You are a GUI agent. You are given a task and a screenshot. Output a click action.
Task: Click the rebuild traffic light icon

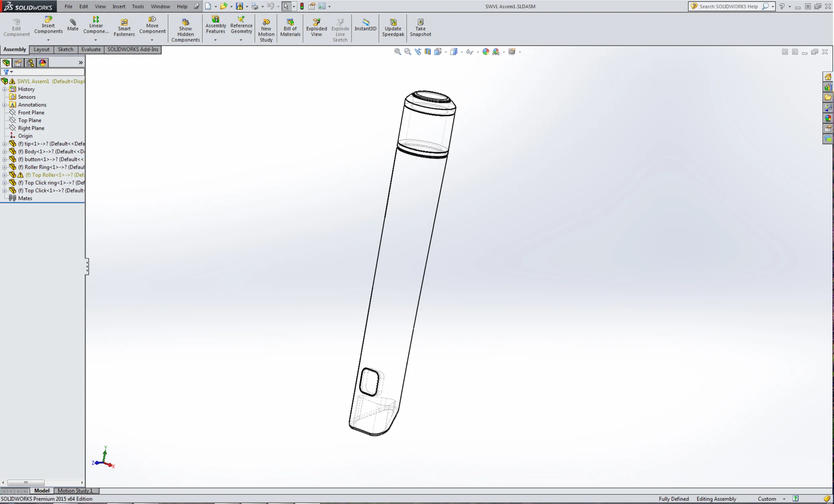click(x=302, y=6)
